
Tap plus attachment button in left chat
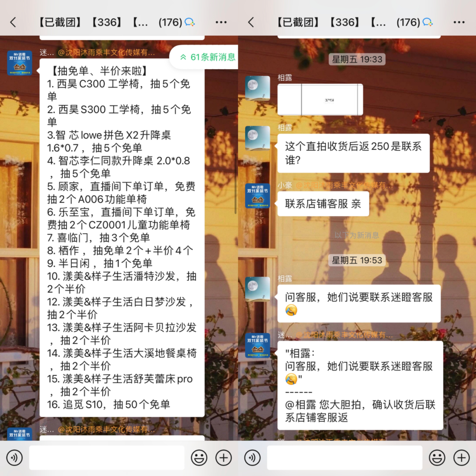[x=223, y=458]
